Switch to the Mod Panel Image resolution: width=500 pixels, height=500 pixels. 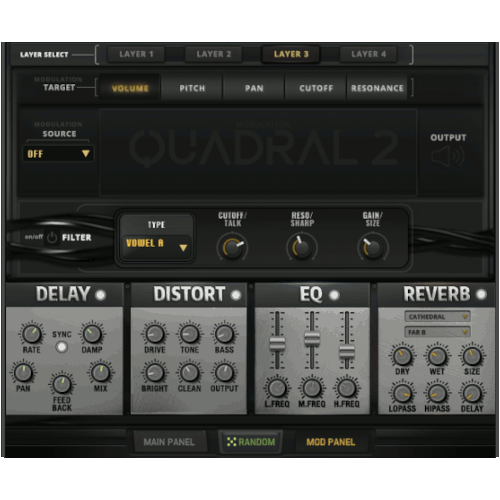331,442
